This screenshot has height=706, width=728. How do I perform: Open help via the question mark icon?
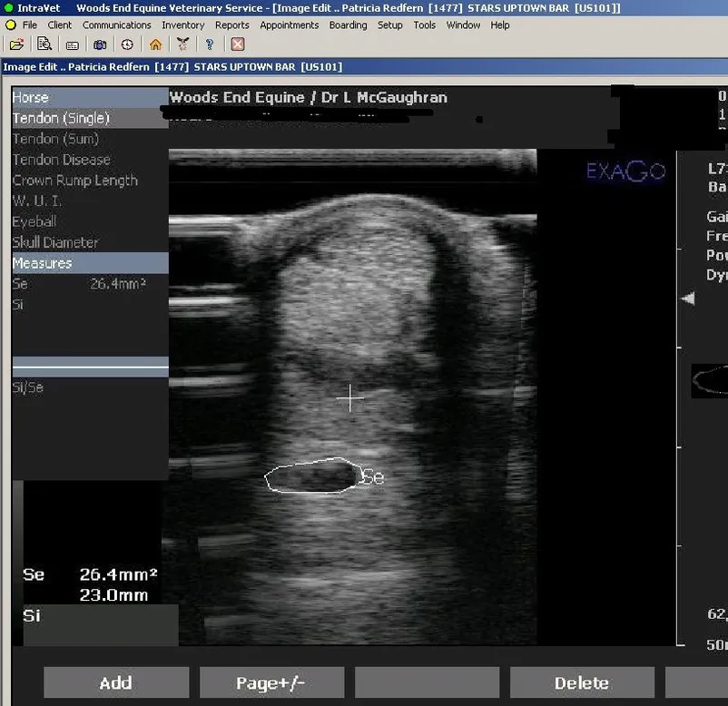click(x=210, y=44)
